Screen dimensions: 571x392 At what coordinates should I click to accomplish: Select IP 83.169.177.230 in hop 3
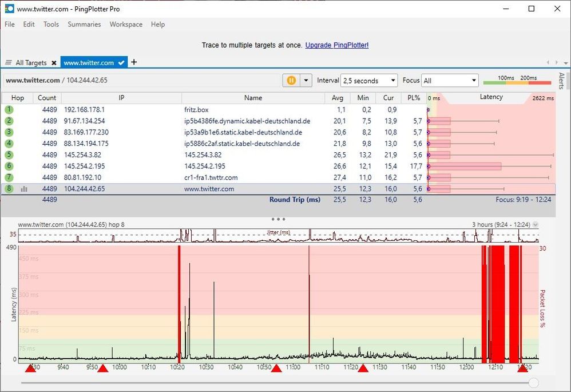[x=86, y=132]
